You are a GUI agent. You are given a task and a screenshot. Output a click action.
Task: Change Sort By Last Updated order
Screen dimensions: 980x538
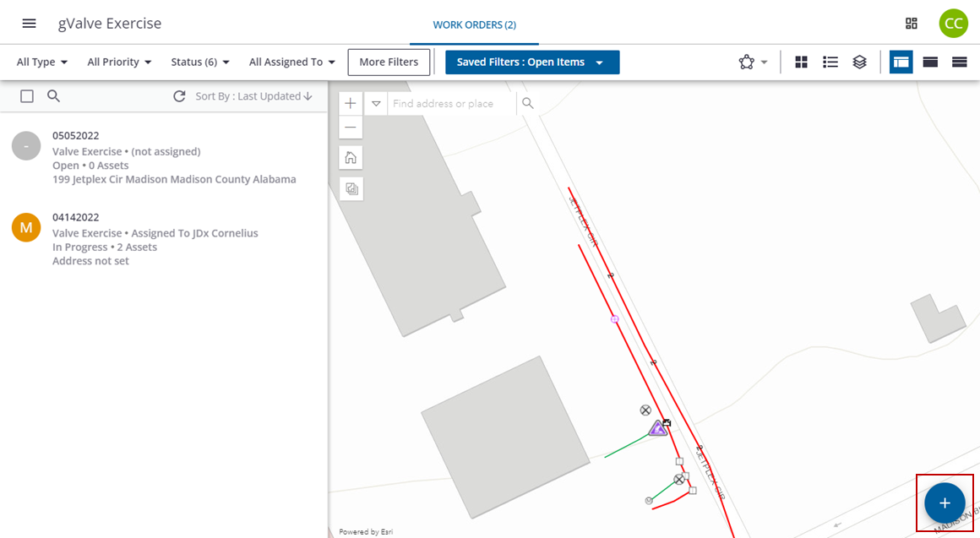point(253,96)
